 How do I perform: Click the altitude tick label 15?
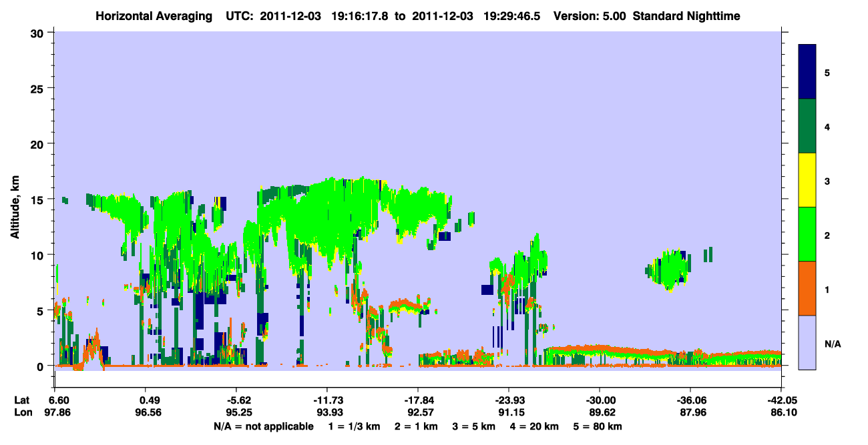point(38,199)
